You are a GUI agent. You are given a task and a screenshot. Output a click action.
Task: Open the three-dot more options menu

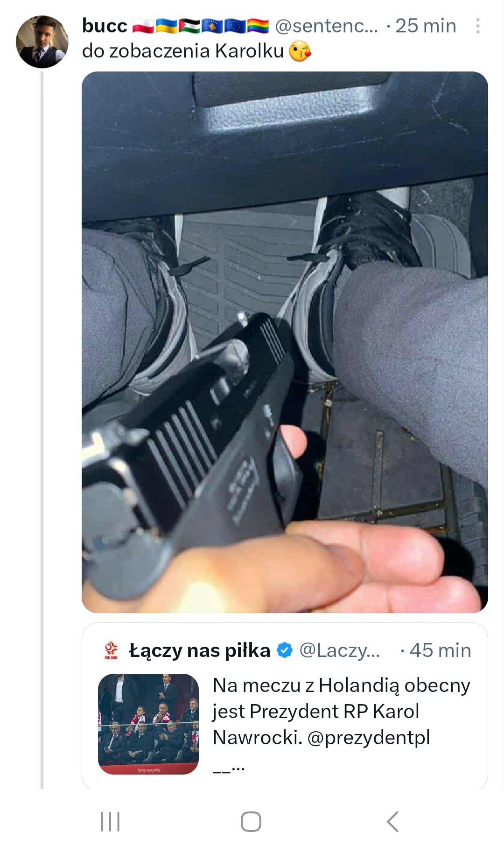coord(477,26)
